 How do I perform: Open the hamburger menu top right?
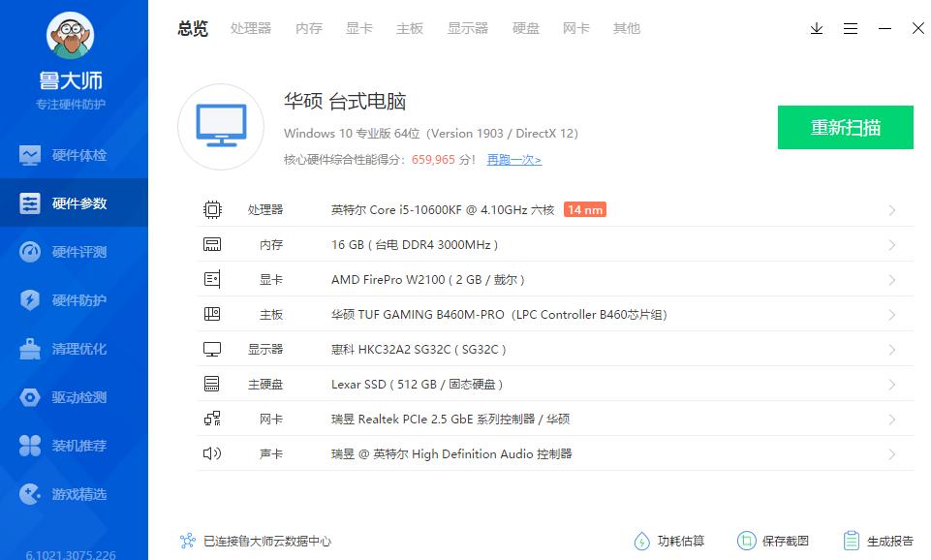tap(851, 29)
